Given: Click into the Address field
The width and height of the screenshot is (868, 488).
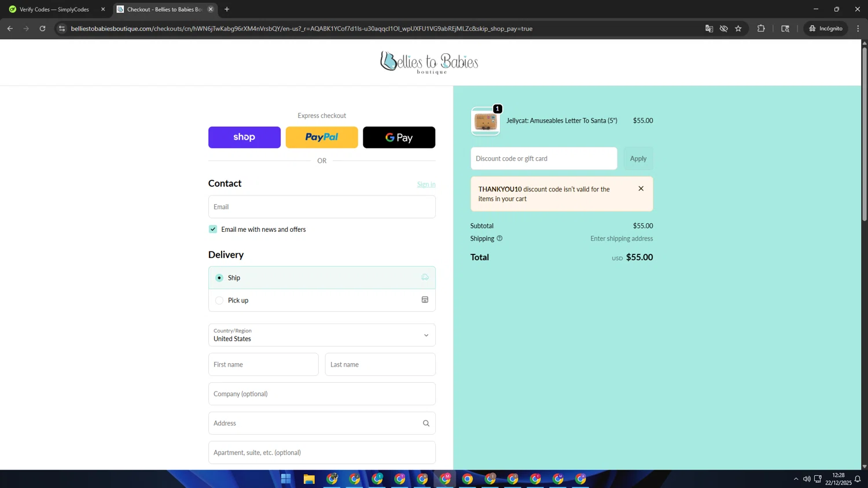Looking at the screenshot, I should click(x=322, y=423).
